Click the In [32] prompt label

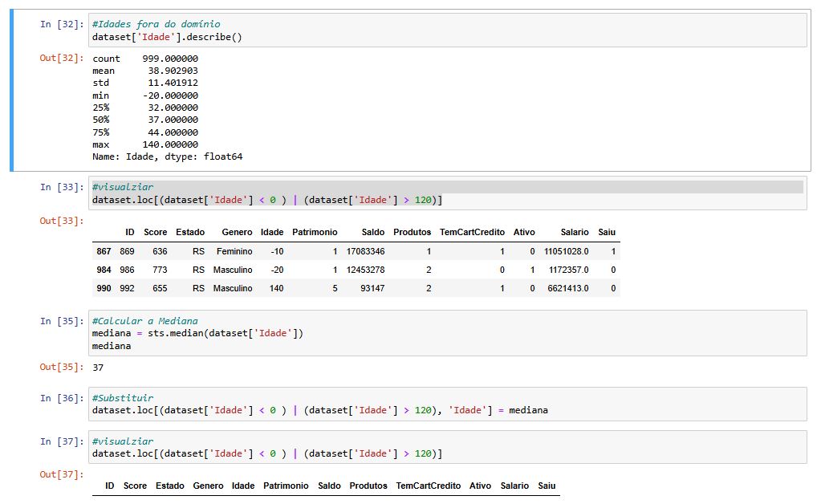click(62, 24)
